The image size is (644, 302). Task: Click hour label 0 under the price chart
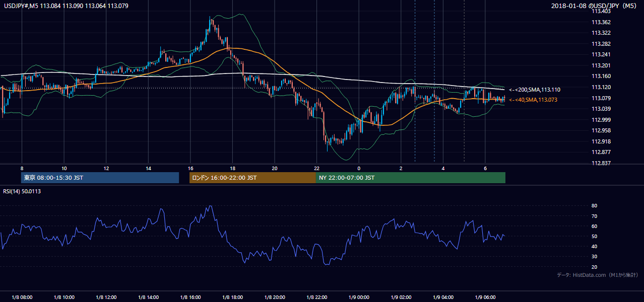359,168
